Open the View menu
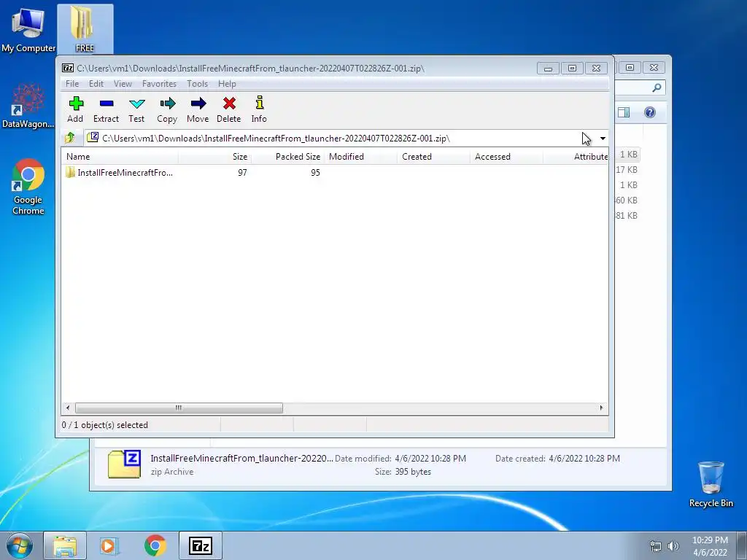 [123, 84]
